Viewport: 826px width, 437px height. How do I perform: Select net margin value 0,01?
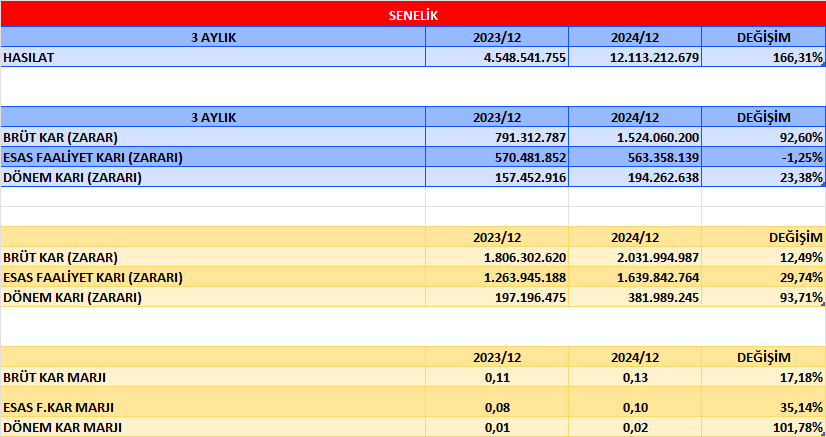click(497, 427)
